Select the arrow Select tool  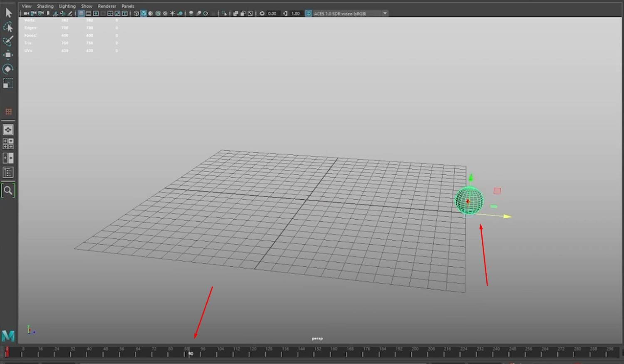click(x=8, y=13)
